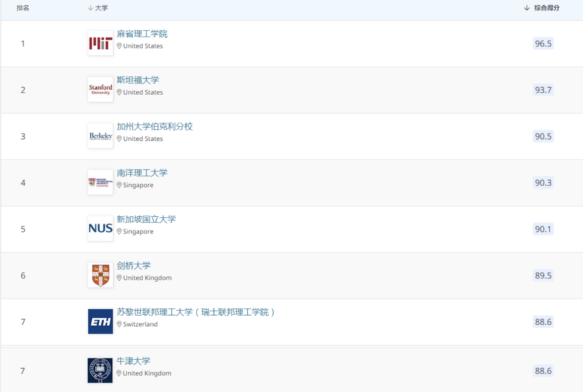Open the 剑桥大学 link
The width and height of the screenshot is (583, 392).
(133, 266)
